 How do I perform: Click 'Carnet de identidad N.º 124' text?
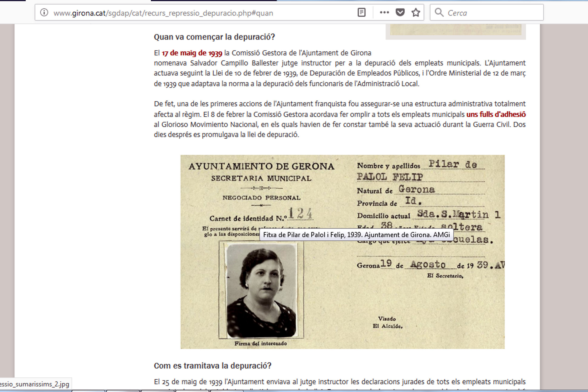click(x=261, y=214)
